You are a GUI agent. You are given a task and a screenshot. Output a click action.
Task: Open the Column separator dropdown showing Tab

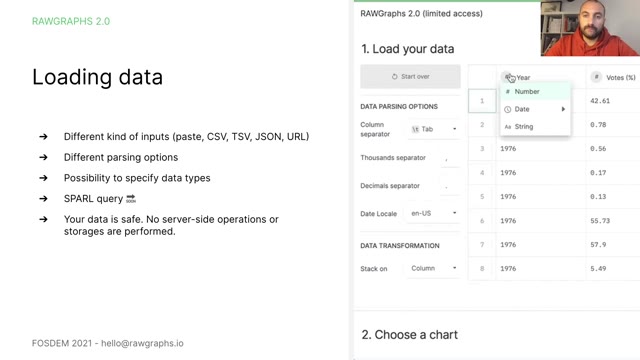coord(434,129)
